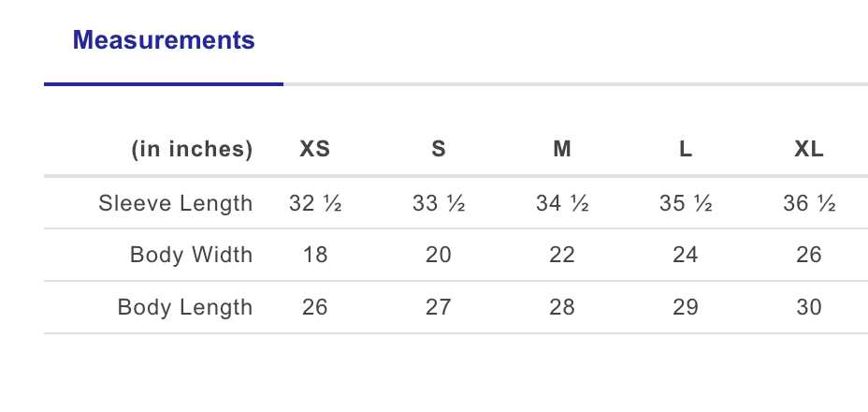The height and width of the screenshot is (412, 868).
Task: Click the L body width value 24
Action: (686, 255)
